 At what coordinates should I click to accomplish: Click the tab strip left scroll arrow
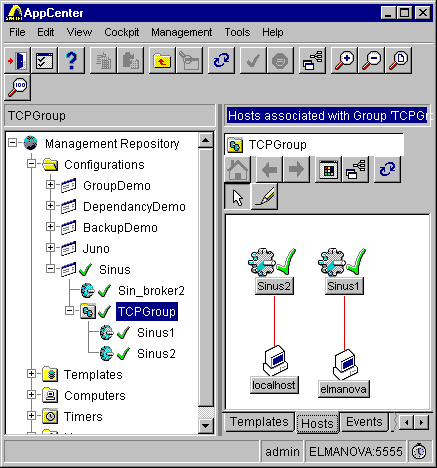[406, 423]
